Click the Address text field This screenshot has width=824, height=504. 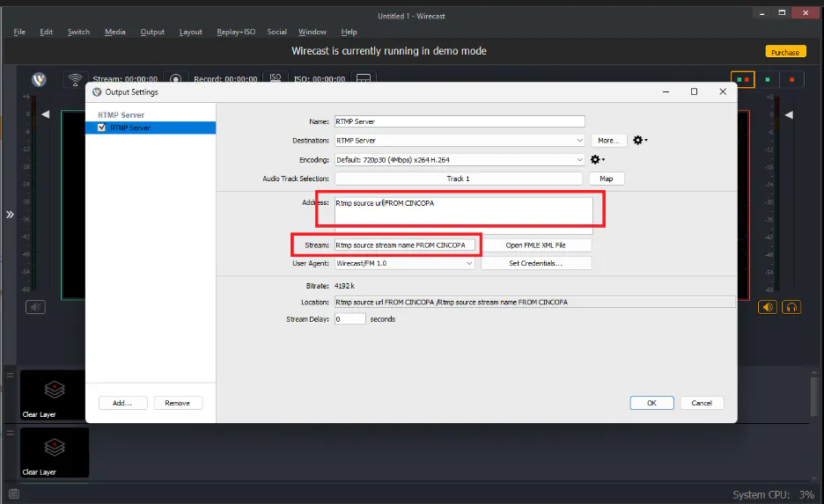[463, 215]
